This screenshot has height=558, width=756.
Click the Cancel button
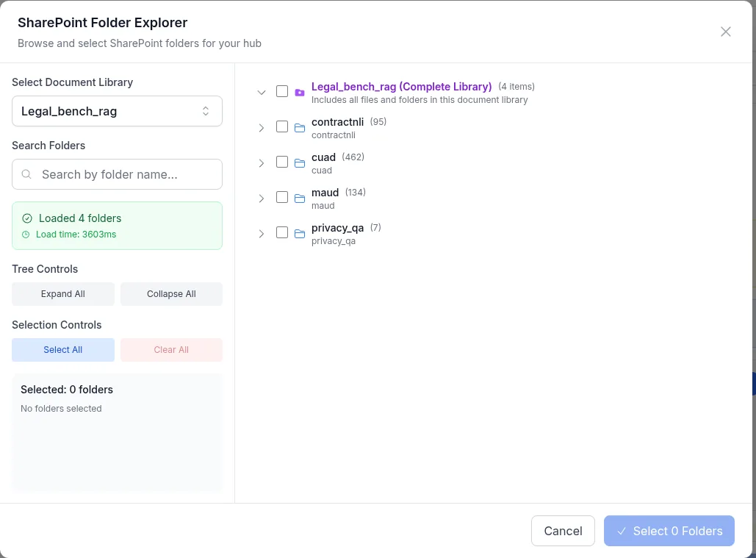tap(563, 531)
